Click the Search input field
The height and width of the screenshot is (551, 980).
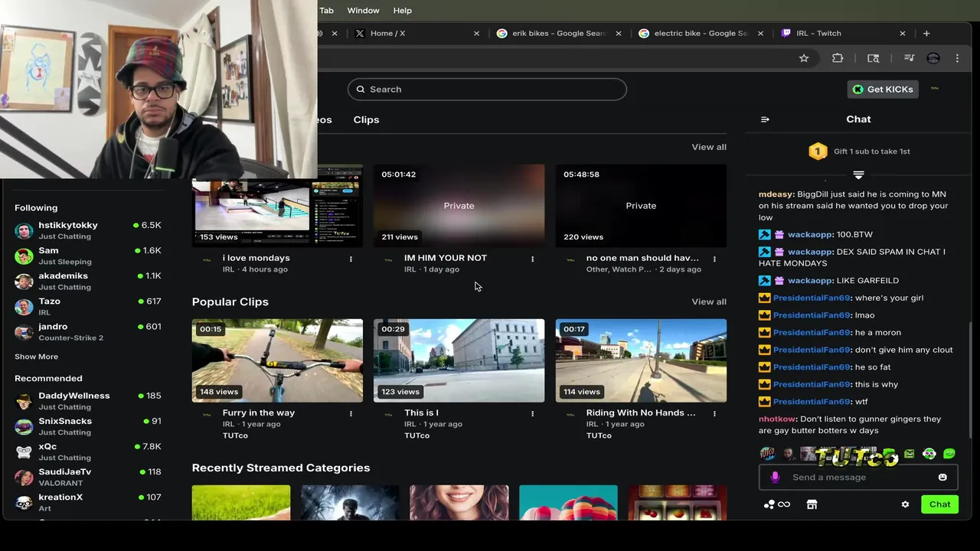(x=487, y=90)
